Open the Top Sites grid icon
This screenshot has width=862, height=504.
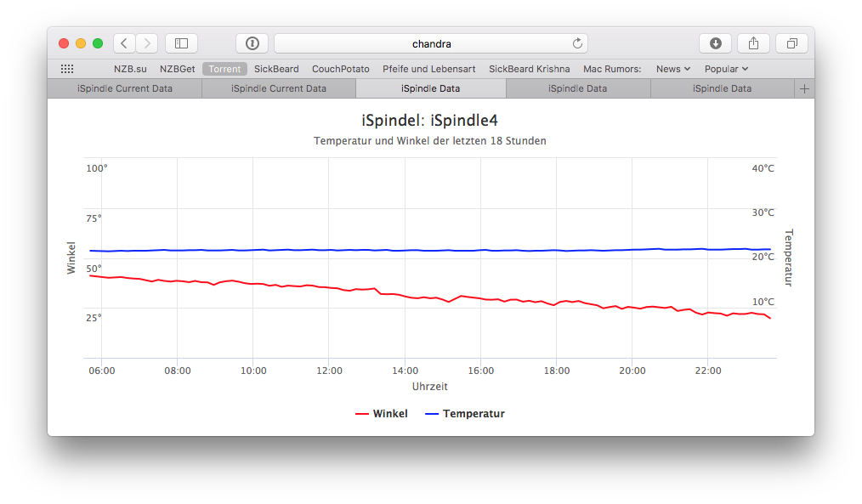click(x=67, y=69)
